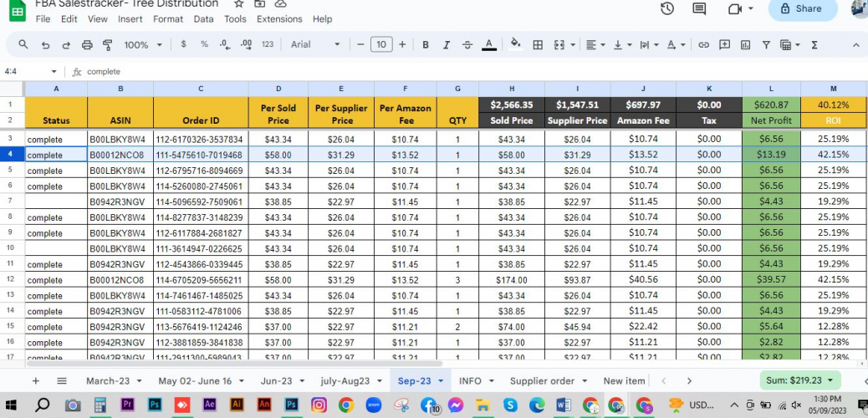The height and width of the screenshot is (418, 868).
Task: Open the text rotation dropdown
Action: coord(676,45)
